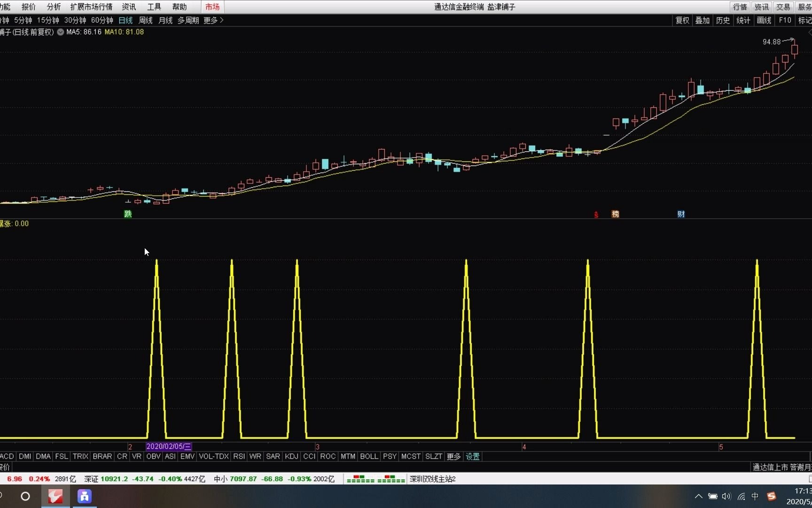Toggle 复权 price adjustment mode

pyautogui.click(x=681, y=20)
